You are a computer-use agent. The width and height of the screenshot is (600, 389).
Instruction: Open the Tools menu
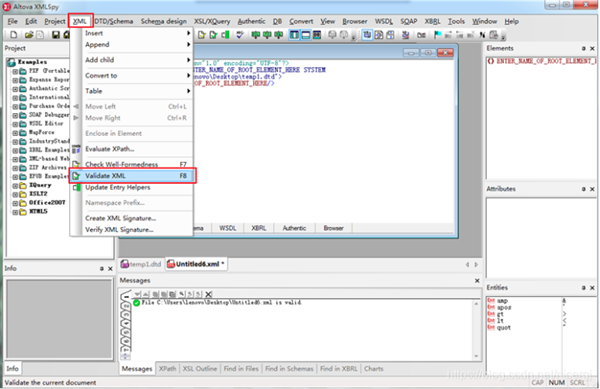point(456,21)
